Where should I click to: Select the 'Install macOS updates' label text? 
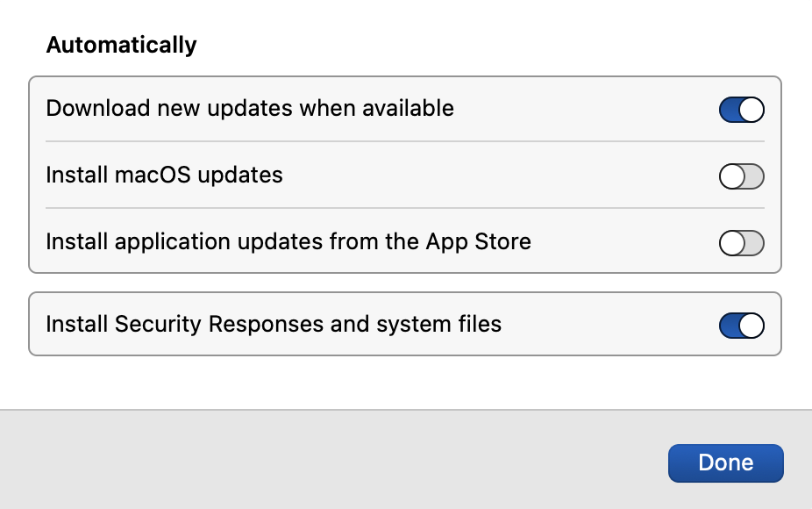pos(164,175)
